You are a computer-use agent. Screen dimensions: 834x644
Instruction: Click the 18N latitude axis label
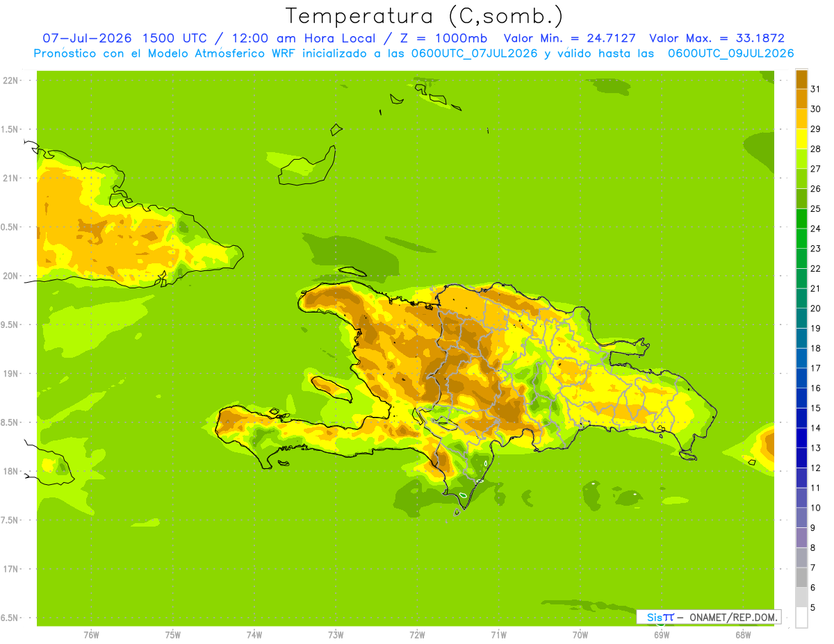pos(10,471)
